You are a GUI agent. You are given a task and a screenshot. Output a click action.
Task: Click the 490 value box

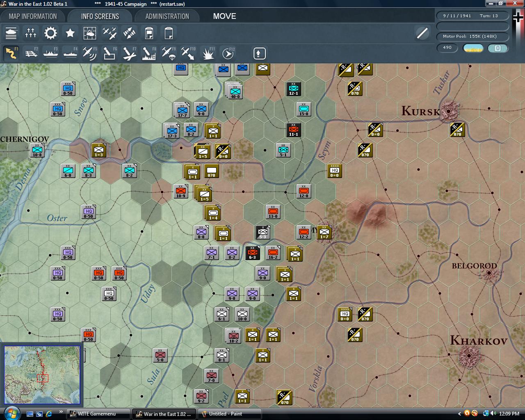pyautogui.click(x=447, y=48)
